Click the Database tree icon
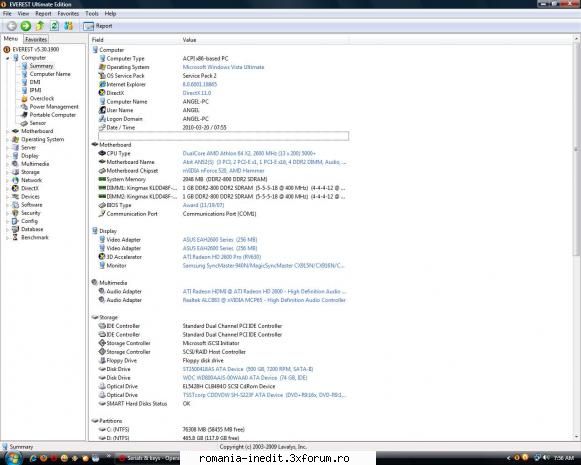 coord(15,229)
